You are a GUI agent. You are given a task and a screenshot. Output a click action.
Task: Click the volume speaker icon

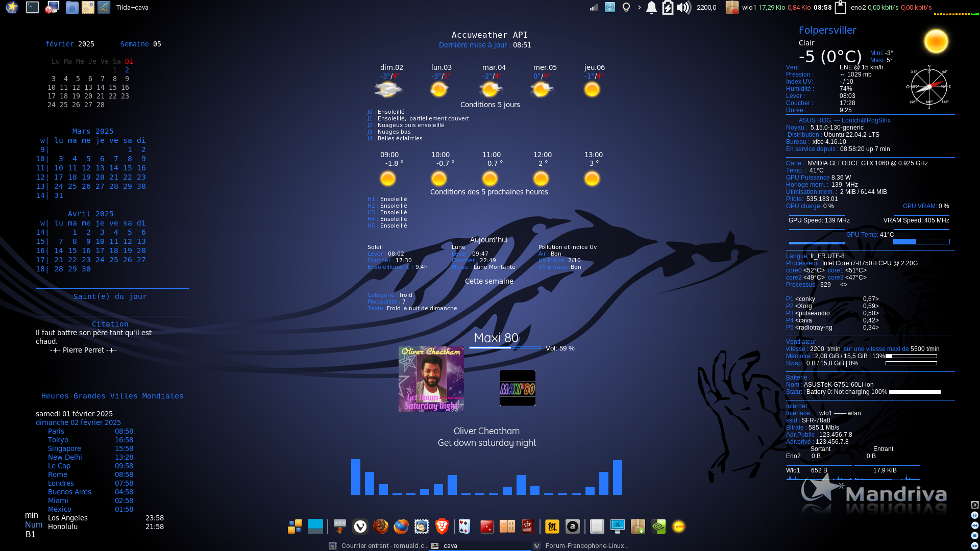click(x=683, y=7)
